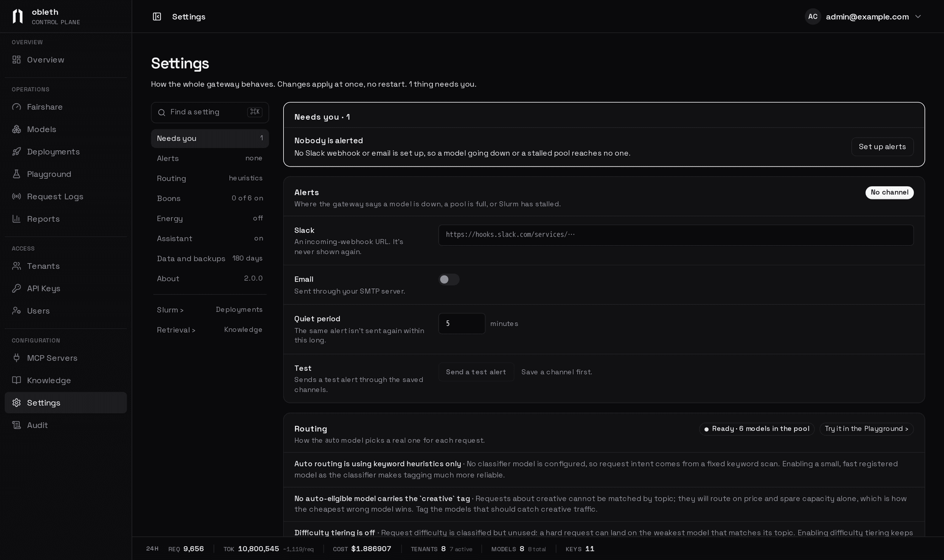Open the Settings item in left sidebar
The height and width of the screenshot is (560, 944).
[66, 403]
